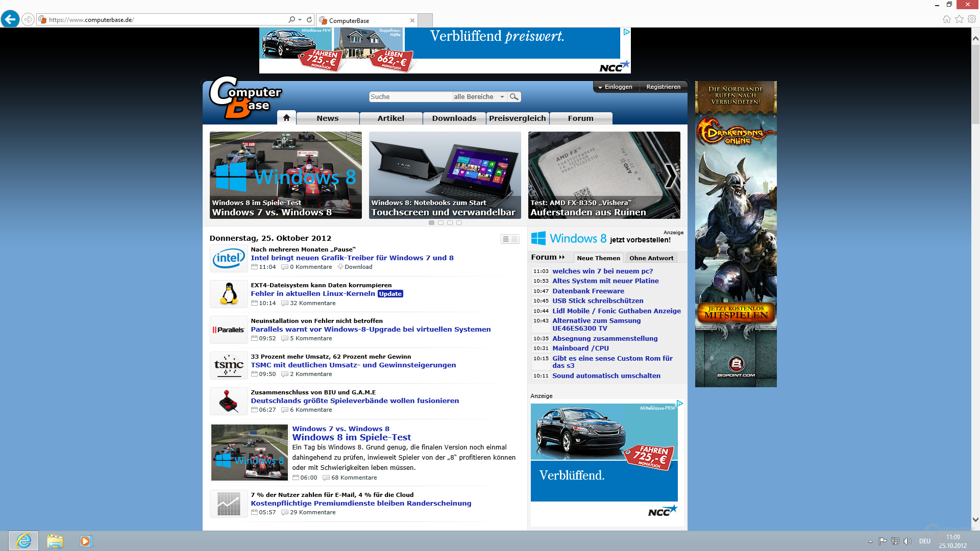Click the Parallels logo thumbnail

tap(229, 330)
